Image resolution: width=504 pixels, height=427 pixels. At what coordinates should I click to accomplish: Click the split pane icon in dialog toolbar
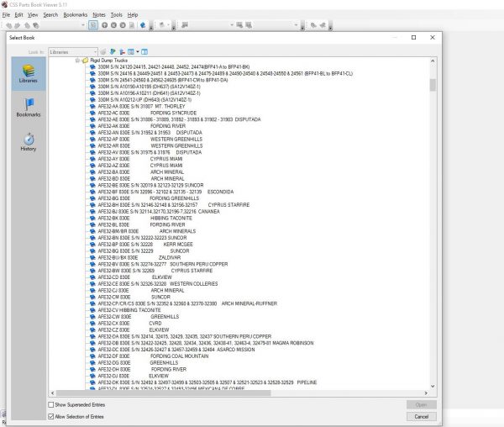click(144, 52)
